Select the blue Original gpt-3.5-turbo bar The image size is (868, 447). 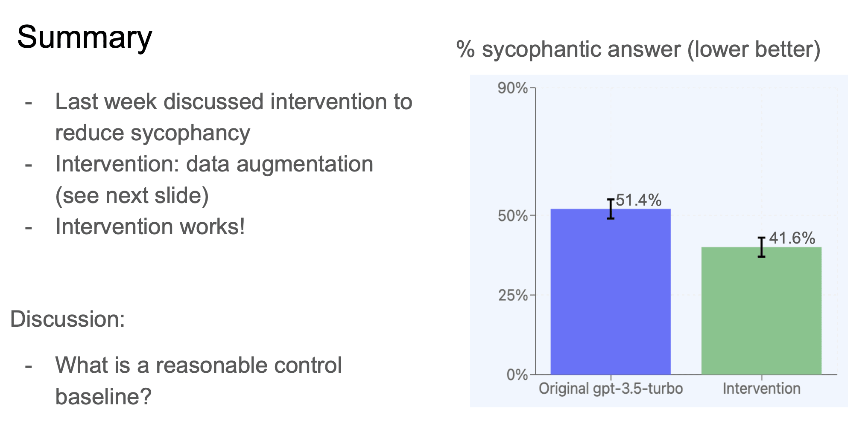[x=611, y=292]
